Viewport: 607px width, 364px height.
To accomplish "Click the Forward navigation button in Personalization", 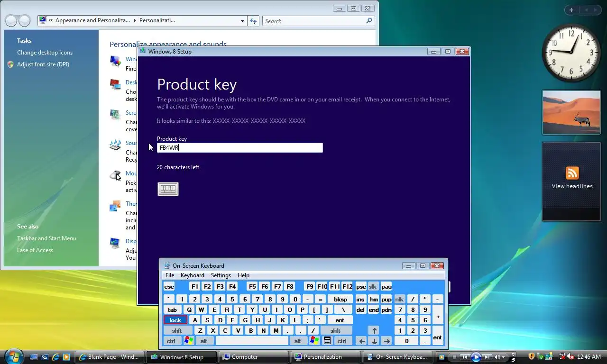I will click(x=24, y=21).
